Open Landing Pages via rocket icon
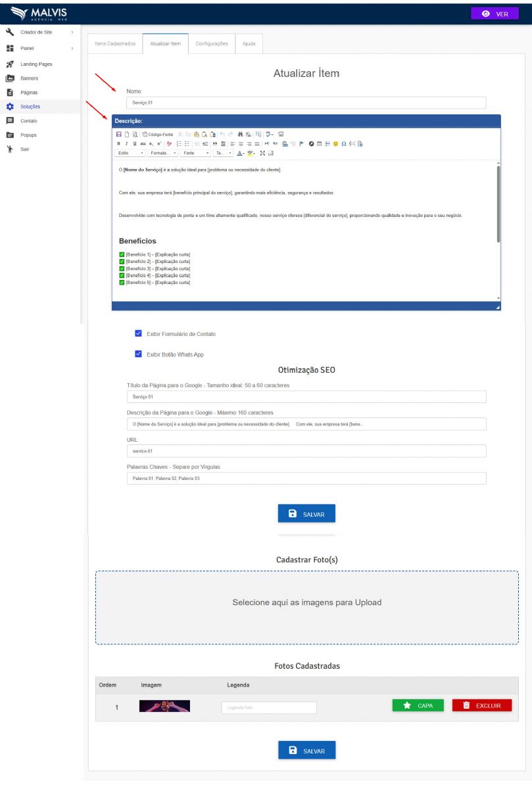 [x=10, y=64]
